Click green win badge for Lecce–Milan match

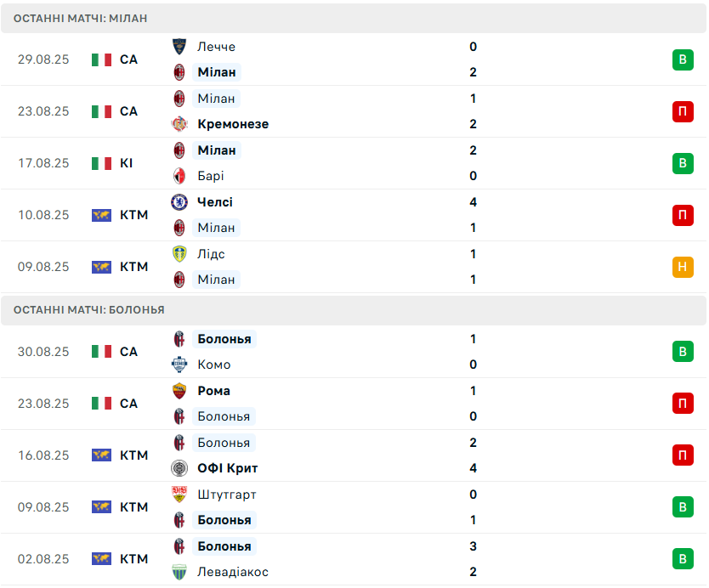coord(683,59)
